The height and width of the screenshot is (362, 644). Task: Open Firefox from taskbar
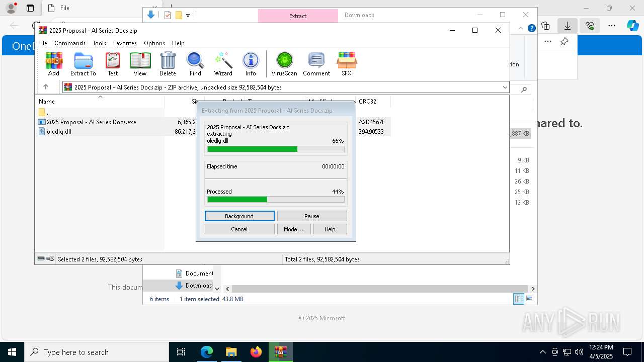point(256,352)
